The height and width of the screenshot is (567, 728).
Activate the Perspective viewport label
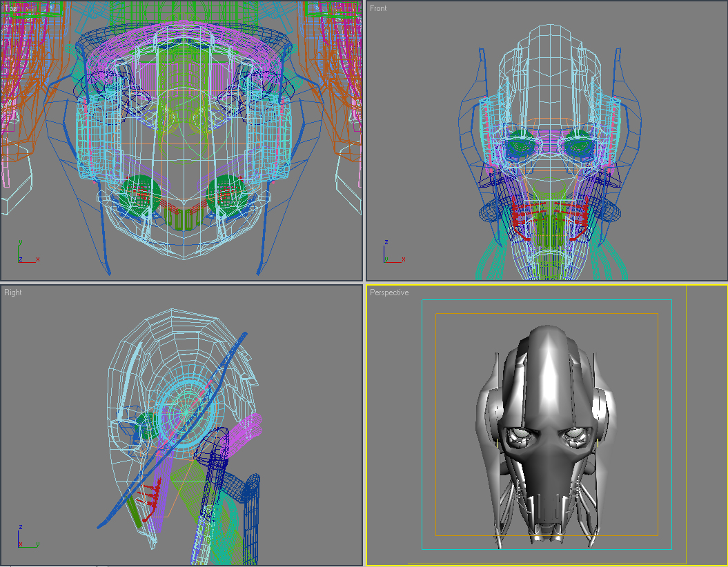[x=389, y=292]
